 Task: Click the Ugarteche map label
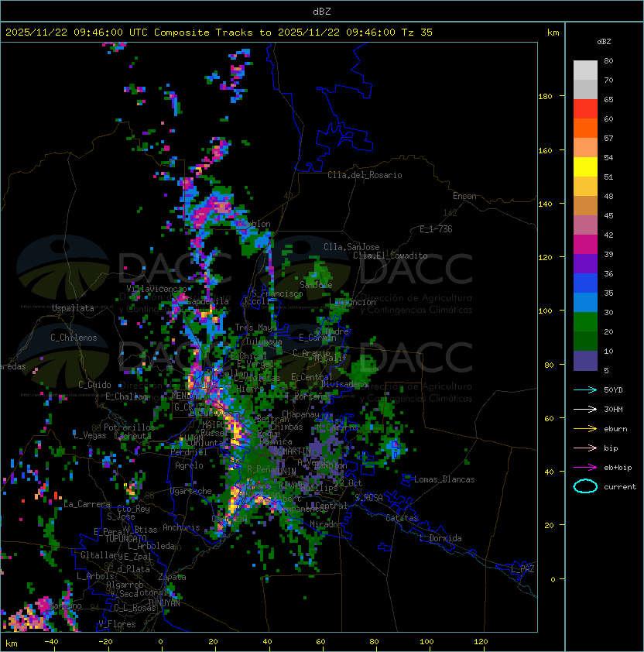click(191, 491)
